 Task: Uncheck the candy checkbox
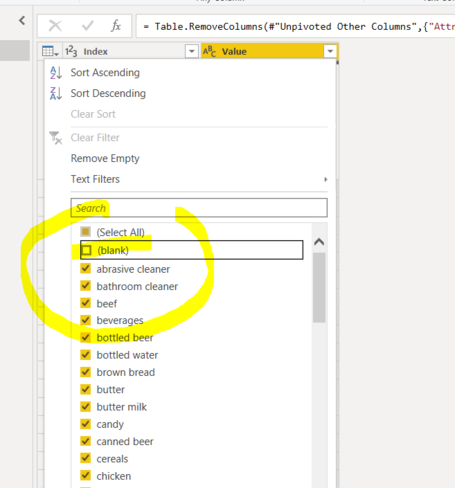pyautogui.click(x=86, y=424)
